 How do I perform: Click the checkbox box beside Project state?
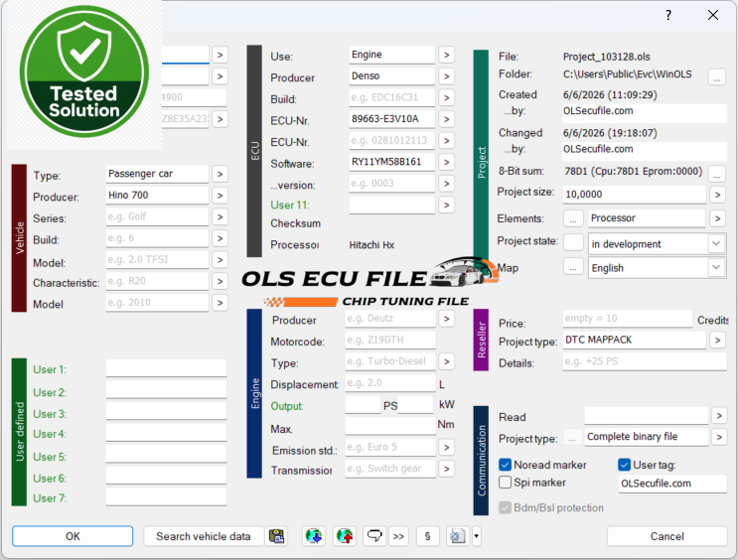(573, 243)
